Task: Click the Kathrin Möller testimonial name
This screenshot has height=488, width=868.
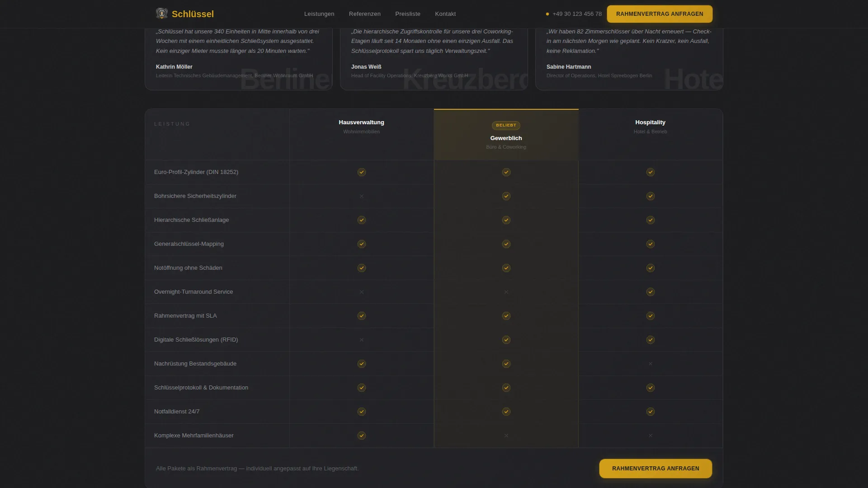Action: pos(174,67)
